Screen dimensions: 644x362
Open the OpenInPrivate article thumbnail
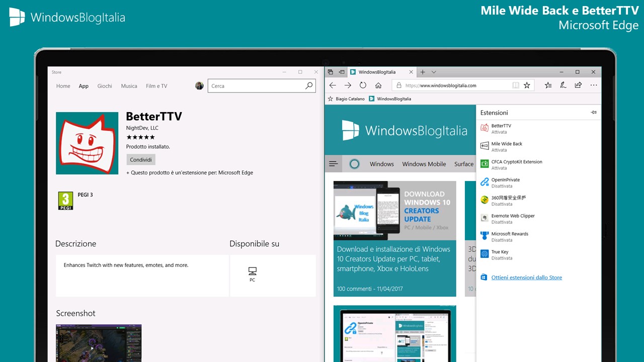(395, 334)
